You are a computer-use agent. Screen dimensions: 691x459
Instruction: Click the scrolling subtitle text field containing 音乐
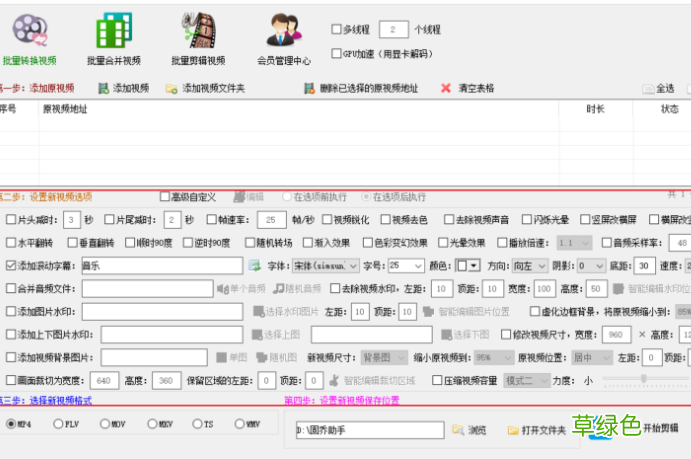coord(160,266)
